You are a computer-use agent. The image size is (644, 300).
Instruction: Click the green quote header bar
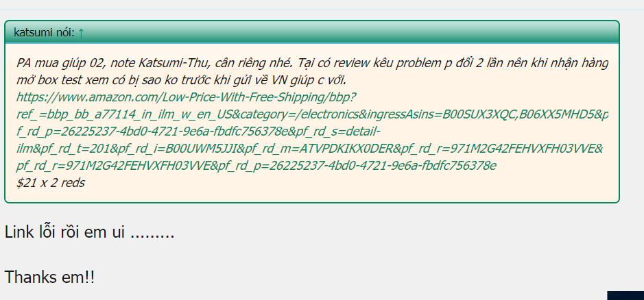(x=312, y=32)
